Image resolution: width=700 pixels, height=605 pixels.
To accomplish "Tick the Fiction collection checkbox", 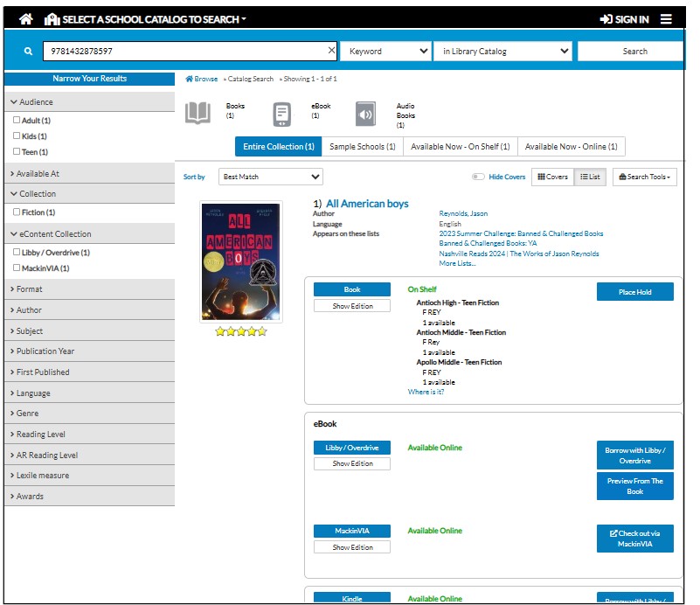I will point(17,212).
